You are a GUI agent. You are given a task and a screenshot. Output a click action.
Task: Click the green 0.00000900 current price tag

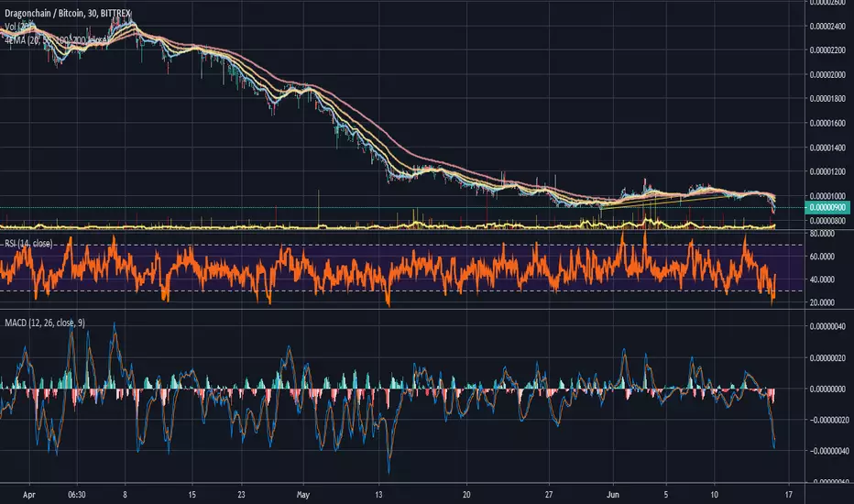coord(827,208)
